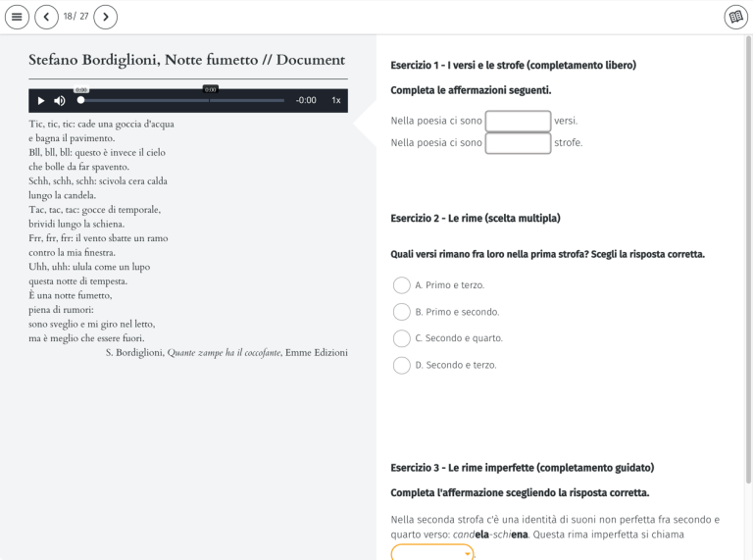Viewport: 753px width, 560px height.
Task: Click the input field for number of versi
Action: pyautogui.click(x=518, y=122)
